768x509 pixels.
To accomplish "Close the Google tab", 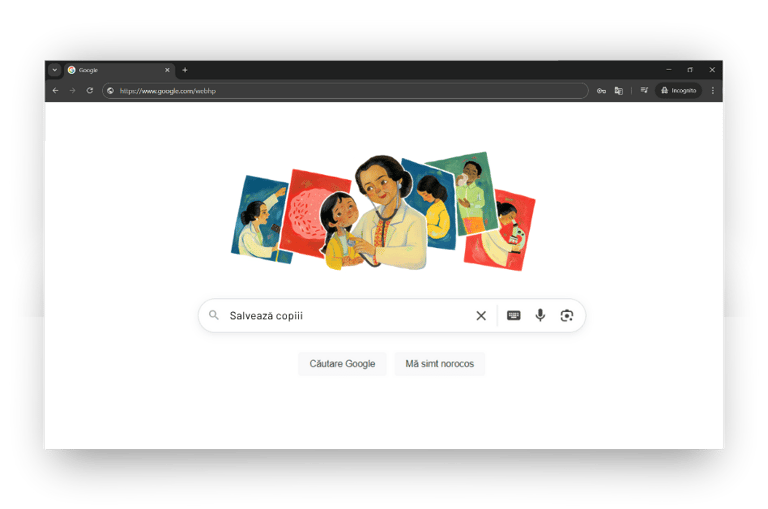I will tap(167, 70).
